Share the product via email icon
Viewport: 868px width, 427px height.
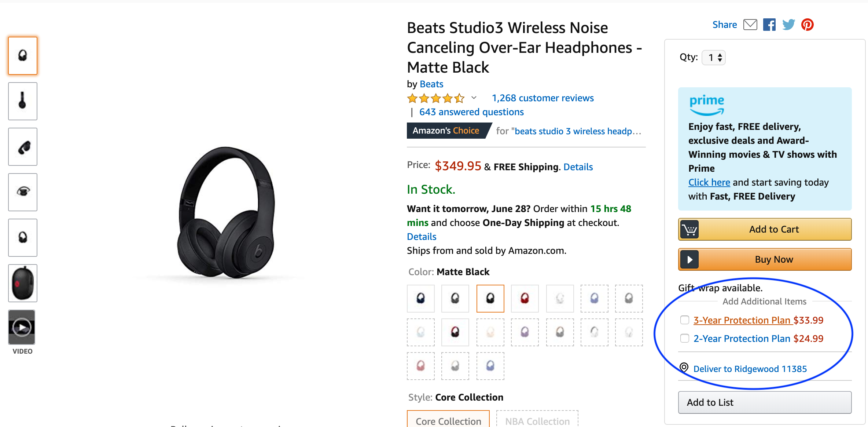pos(750,25)
